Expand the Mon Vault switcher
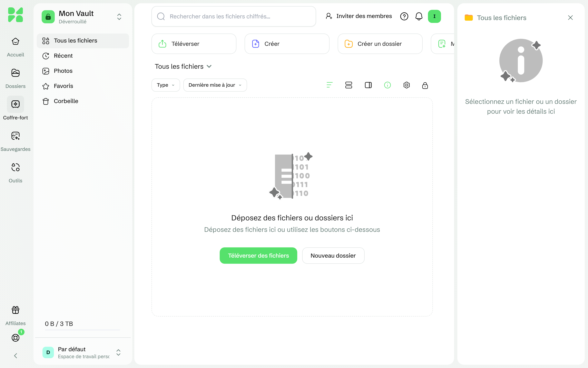 [119, 17]
